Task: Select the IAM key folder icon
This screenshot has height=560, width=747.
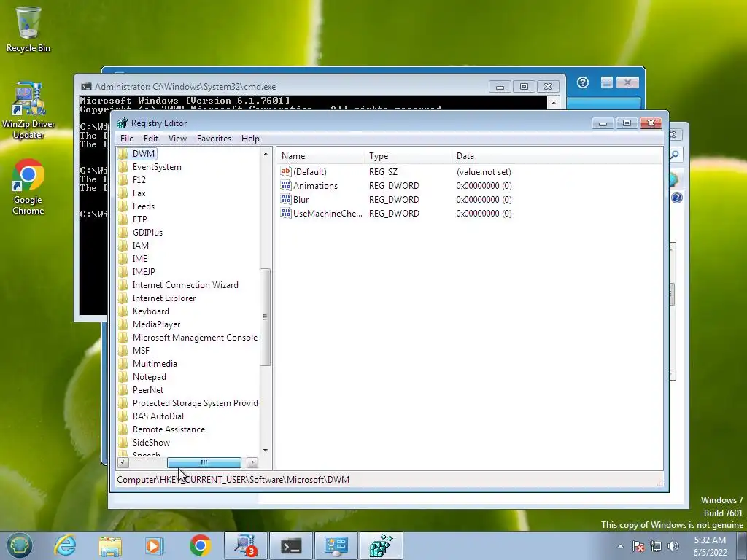Action: coord(123,245)
